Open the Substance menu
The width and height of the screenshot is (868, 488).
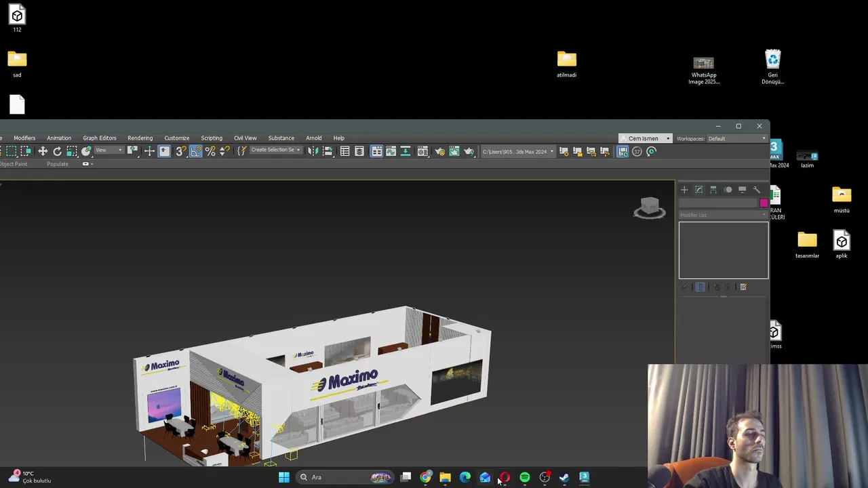coord(281,138)
